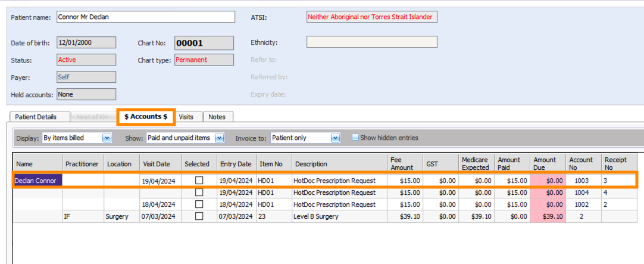Image resolution: width=644 pixels, height=264 pixels.
Task: Click the Ethnicity field
Action: (x=371, y=42)
